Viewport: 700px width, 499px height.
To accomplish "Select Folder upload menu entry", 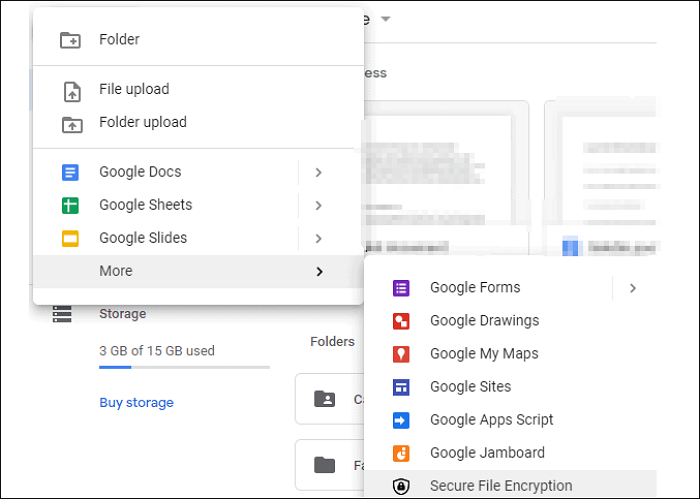I will tap(199, 122).
